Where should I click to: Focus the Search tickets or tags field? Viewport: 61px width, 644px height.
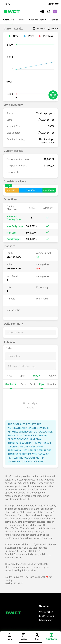pos(30,366)
